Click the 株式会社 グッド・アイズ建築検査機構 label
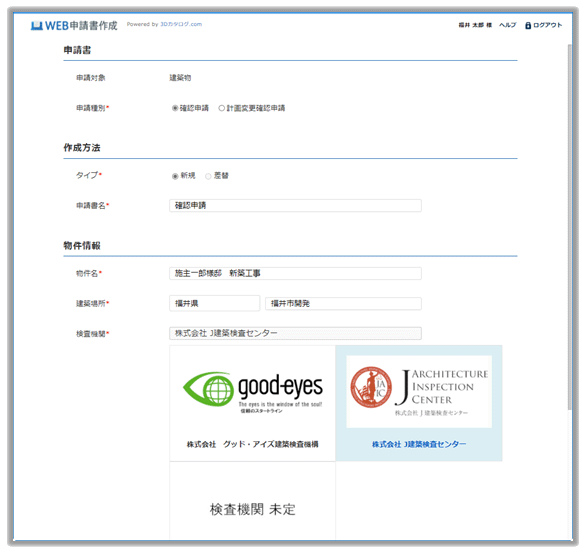This screenshot has width=586, height=553. [253, 444]
